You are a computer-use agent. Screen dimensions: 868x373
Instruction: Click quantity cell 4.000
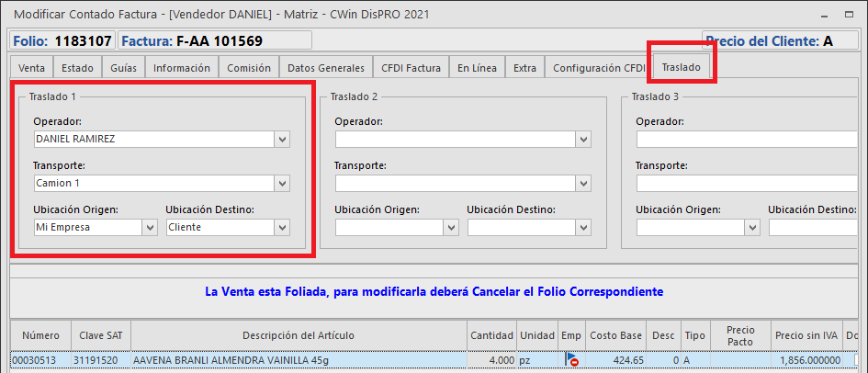tap(491, 360)
